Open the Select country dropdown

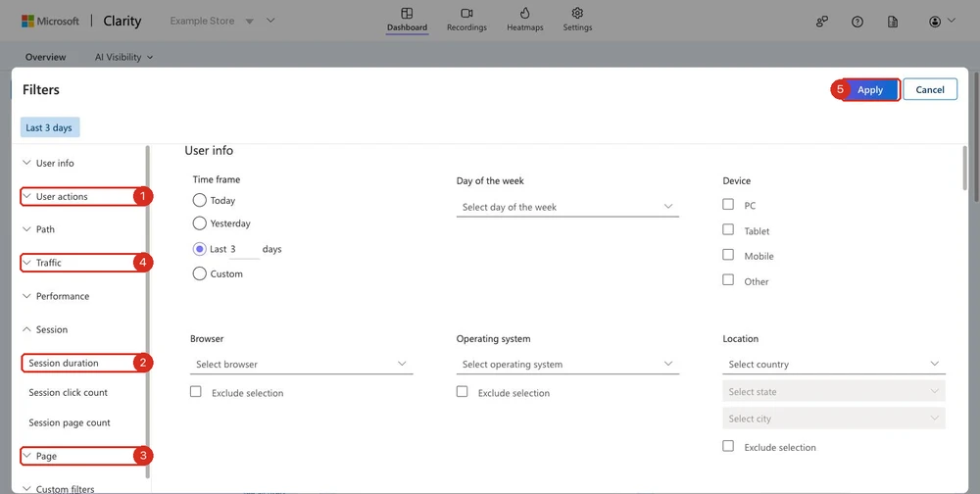[x=834, y=364]
